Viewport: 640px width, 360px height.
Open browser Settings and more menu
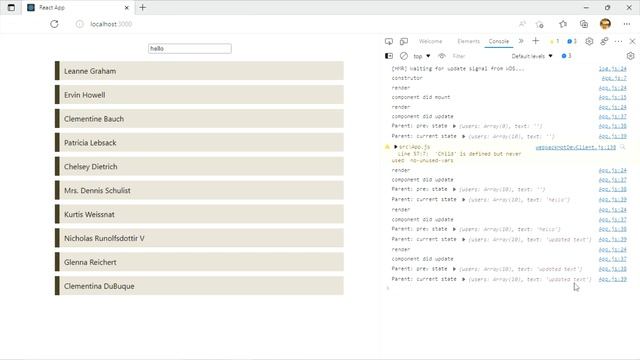[627, 24]
